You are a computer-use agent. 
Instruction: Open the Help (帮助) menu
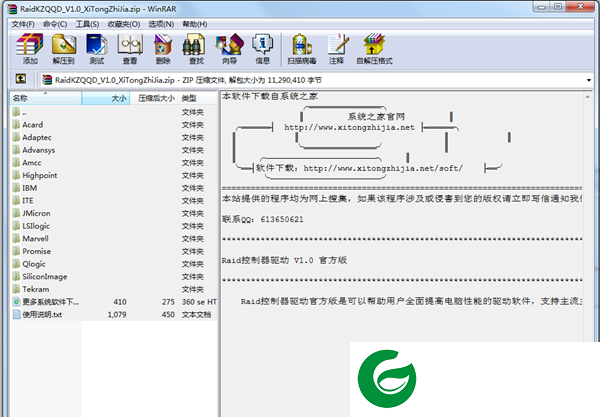coord(195,24)
